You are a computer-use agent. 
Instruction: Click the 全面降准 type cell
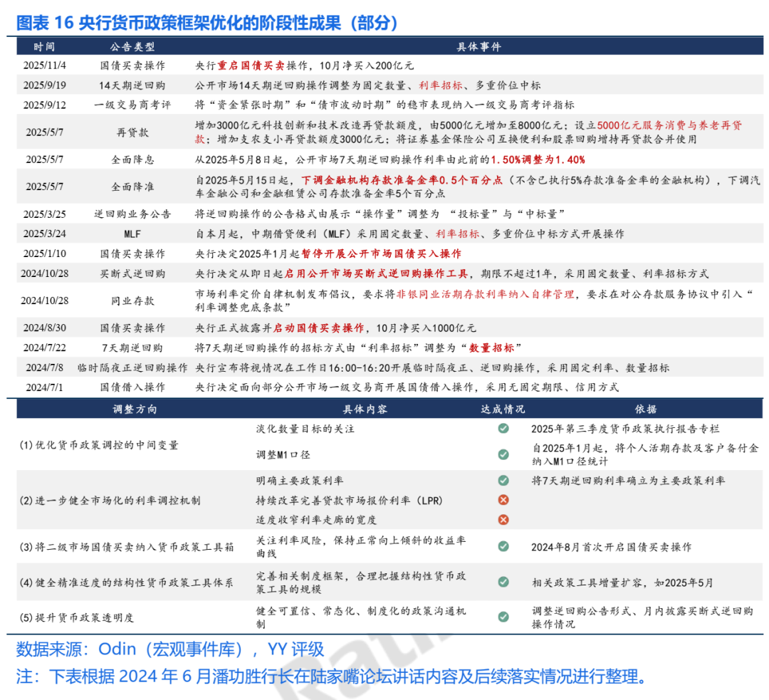132,187
